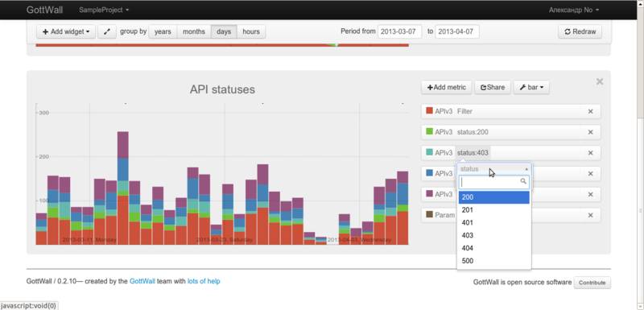Open the Filter selector of first APIv3

point(464,111)
